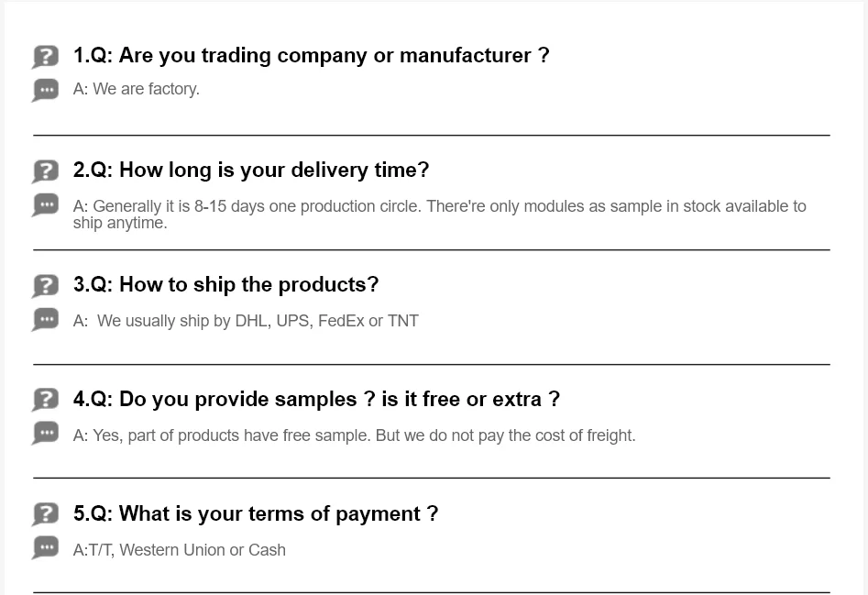
Task: Click 'What is your terms of payment' heading
Action: [x=256, y=514]
